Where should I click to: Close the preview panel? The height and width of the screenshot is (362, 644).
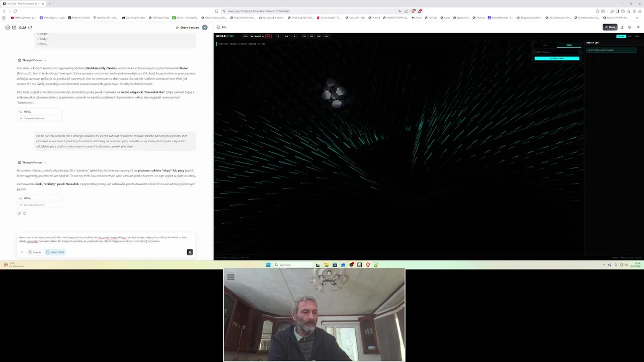coord(638,27)
